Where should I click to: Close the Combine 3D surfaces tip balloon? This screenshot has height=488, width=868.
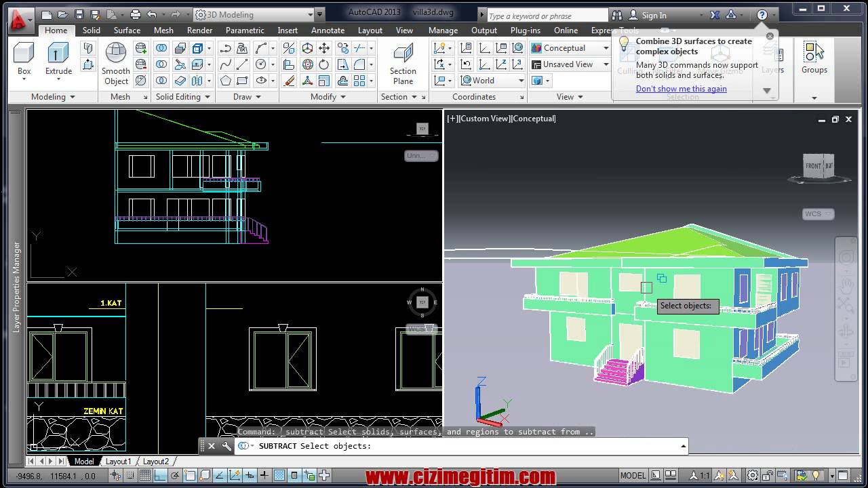[x=770, y=37]
